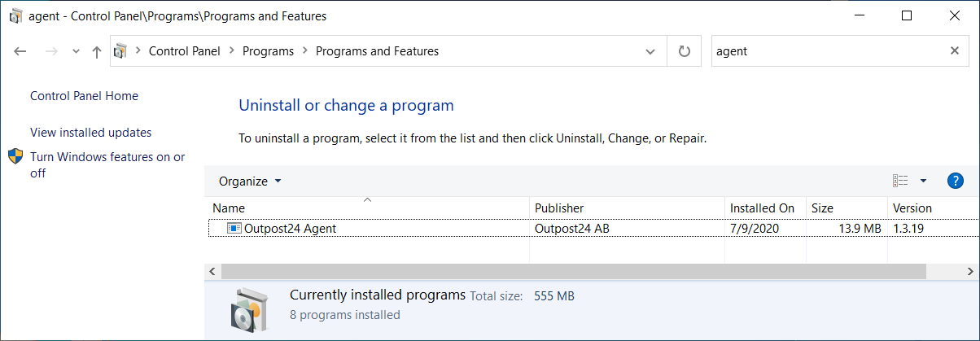This screenshot has height=341, width=980.
Task: Open the recent locations dropdown arrow
Action: (76, 51)
